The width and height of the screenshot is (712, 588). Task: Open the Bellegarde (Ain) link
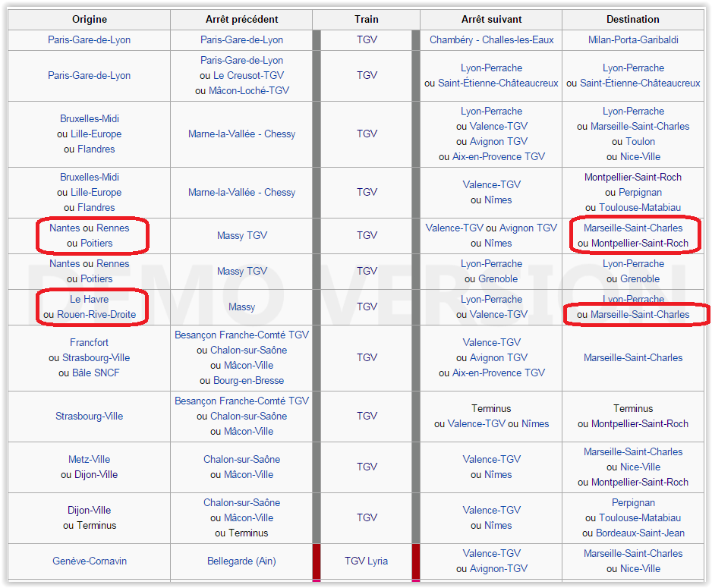click(x=241, y=561)
